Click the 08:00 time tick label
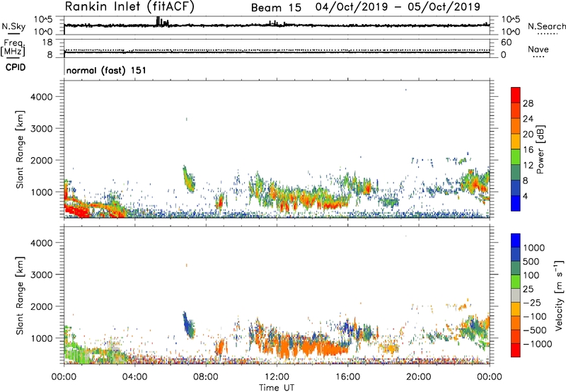Image resolution: width=566 pixels, height=392 pixels. (x=206, y=377)
